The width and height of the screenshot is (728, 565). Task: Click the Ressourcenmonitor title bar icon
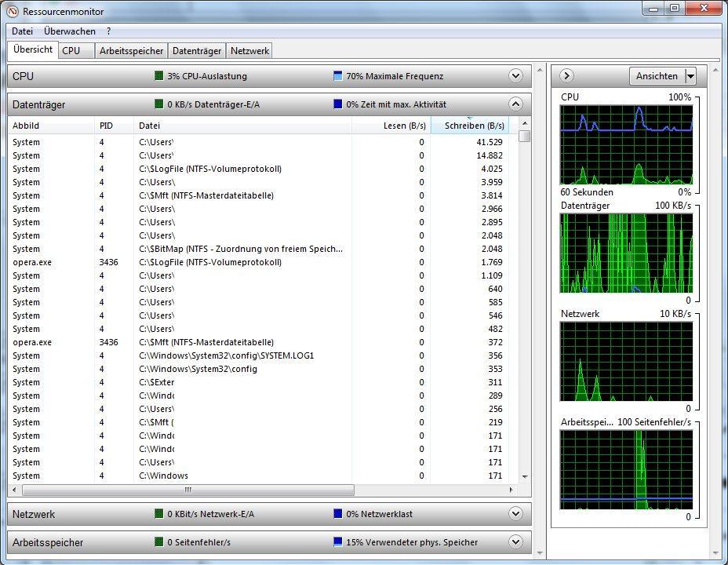click(x=13, y=11)
